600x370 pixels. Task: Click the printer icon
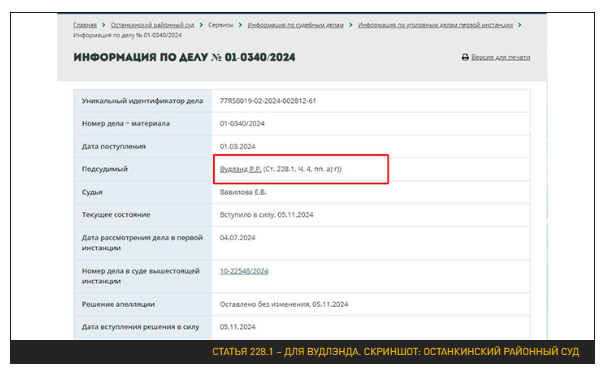click(465, 57)
